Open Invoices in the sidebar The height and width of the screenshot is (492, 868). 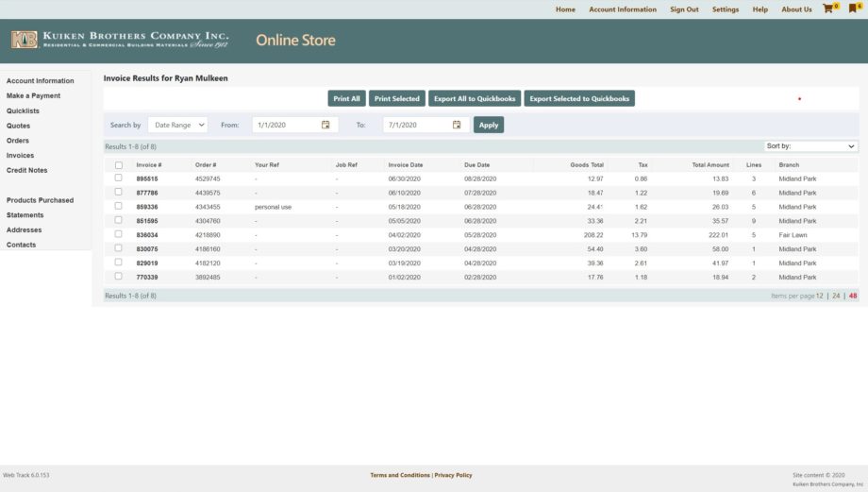click(x=20, y=156)
